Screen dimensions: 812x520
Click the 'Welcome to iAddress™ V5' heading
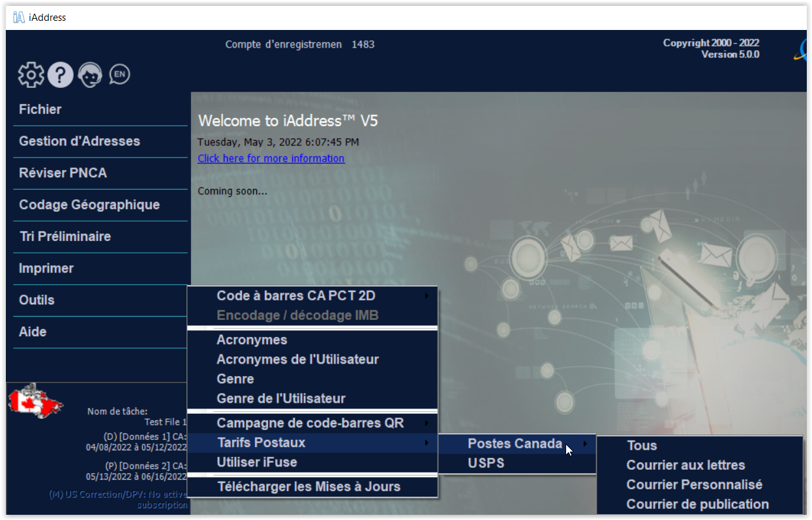click(x=288, y=121)
